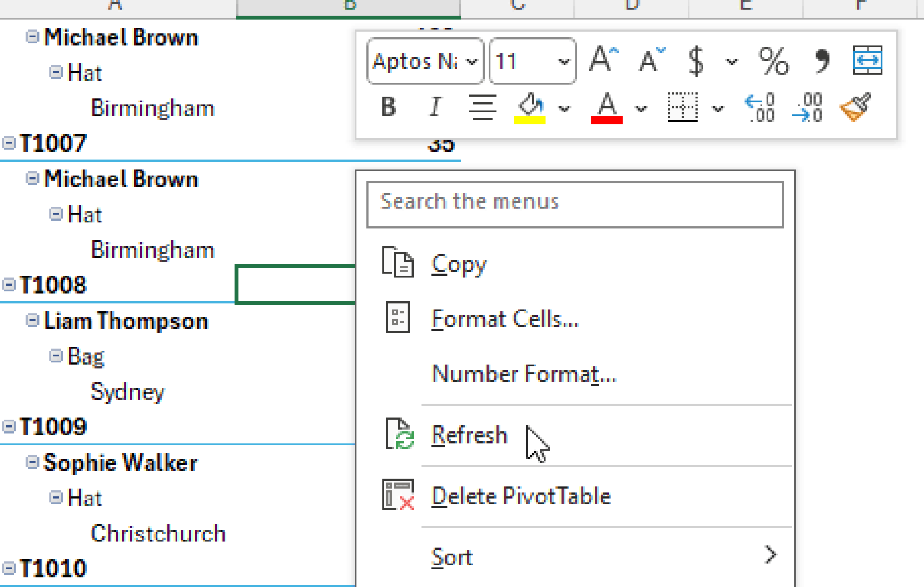Toggle Bold formatting in mini toolbar

click(x=388, y=107)
